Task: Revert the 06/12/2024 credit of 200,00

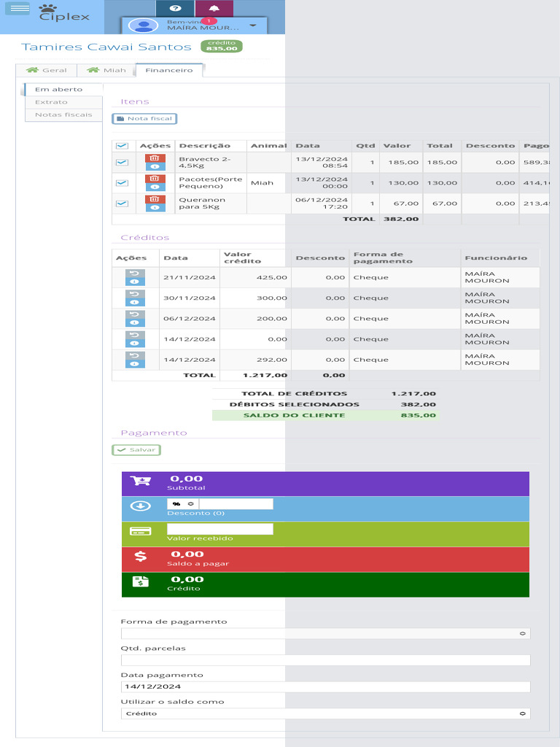Action: [135, 314]
